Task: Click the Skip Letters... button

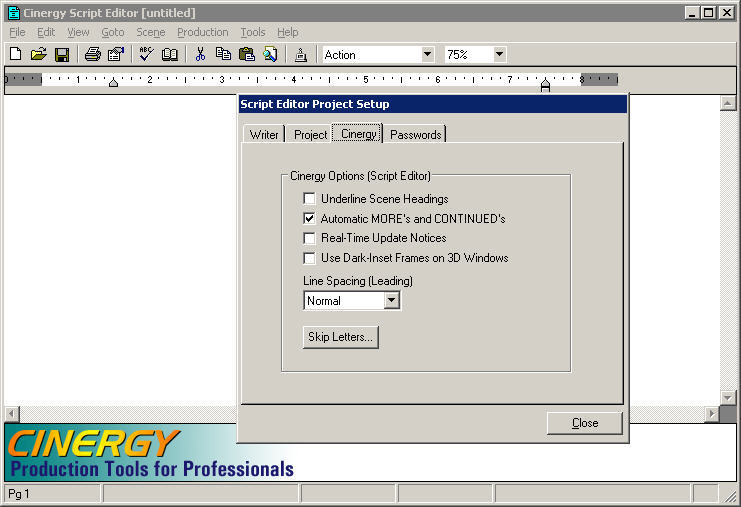Action: (x=340, y=337)
